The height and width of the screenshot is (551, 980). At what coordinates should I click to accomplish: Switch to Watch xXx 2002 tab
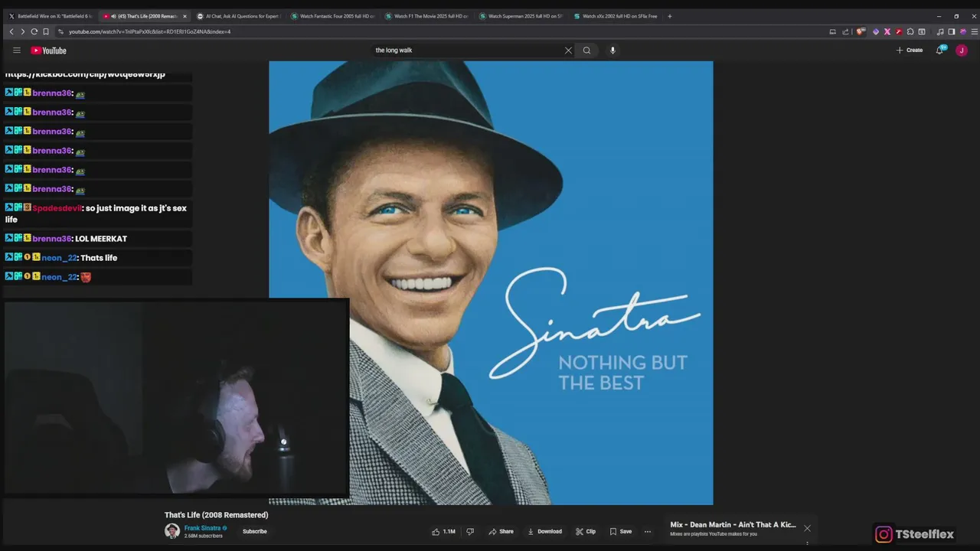(616, 16)
